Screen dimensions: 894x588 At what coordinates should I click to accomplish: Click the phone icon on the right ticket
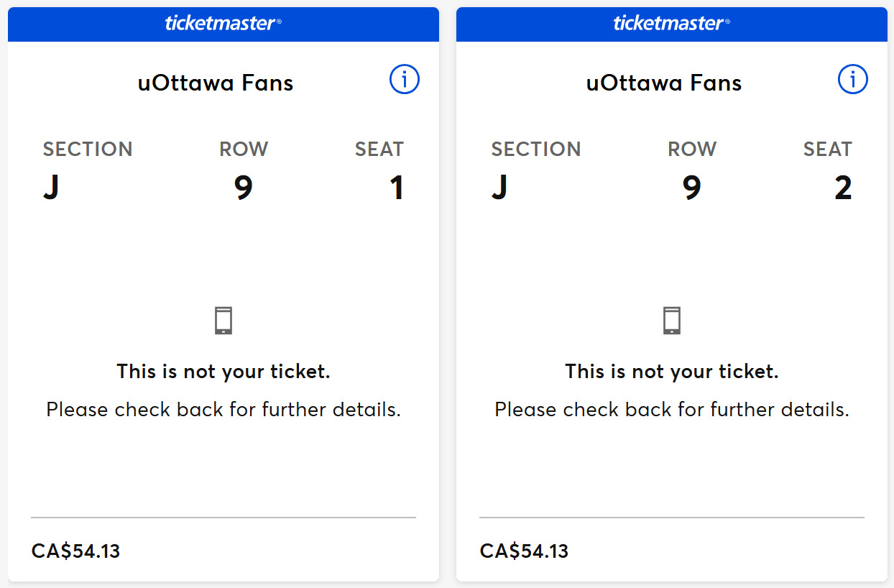(x=671, y=320)
